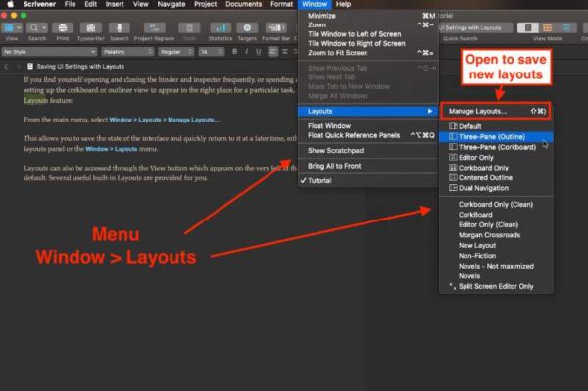
Task: Open the Regular typeface dropdown
Action: [x=175, y=52]
